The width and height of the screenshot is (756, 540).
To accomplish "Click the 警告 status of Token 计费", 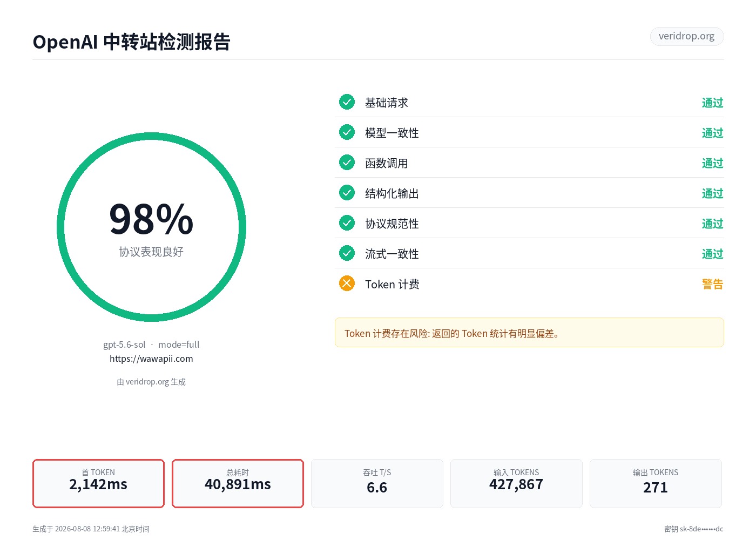I will click(x=712, y=284).
